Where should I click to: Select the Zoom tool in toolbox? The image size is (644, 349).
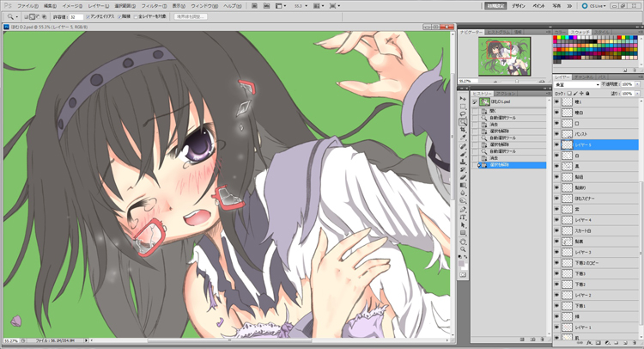pyautogui.click(x=463, y=249)
